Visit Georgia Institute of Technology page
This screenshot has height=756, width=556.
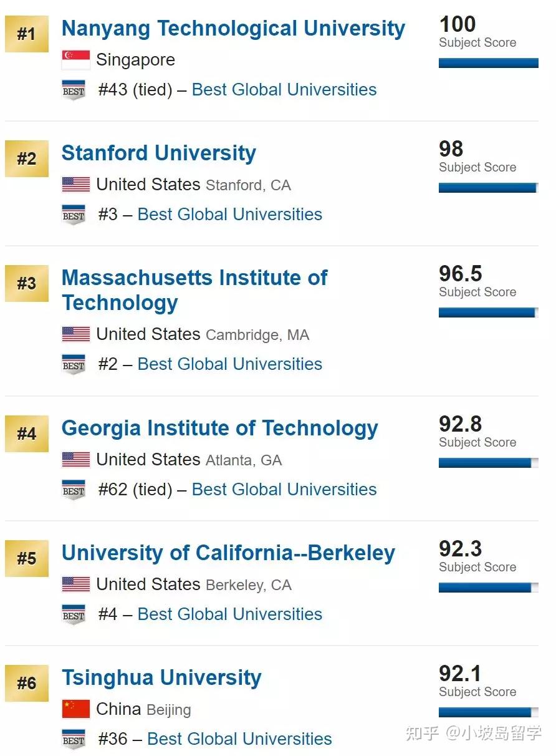pyautogui.click(x=219, y=428)
